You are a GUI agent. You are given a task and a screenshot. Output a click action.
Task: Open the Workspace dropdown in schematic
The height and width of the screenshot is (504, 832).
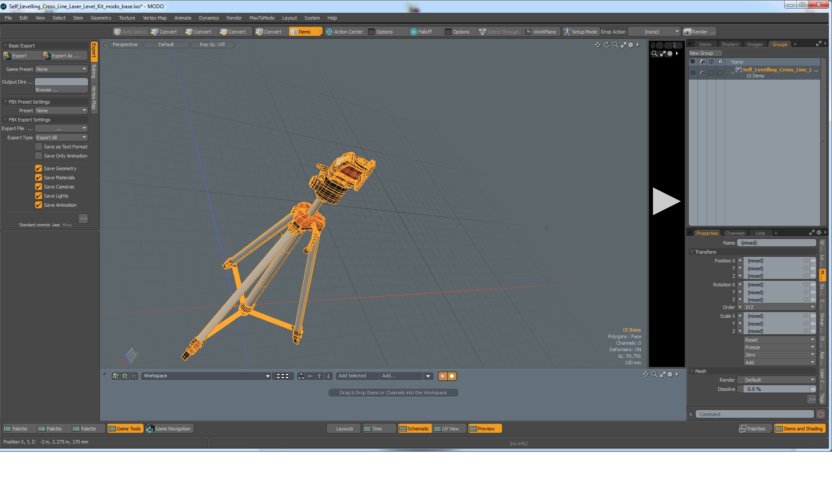point(206,376)
